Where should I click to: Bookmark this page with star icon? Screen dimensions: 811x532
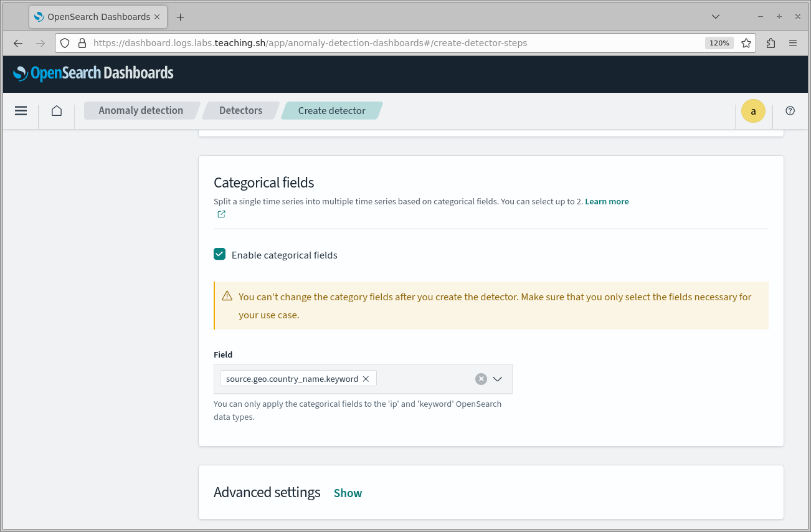coord(746,43)
